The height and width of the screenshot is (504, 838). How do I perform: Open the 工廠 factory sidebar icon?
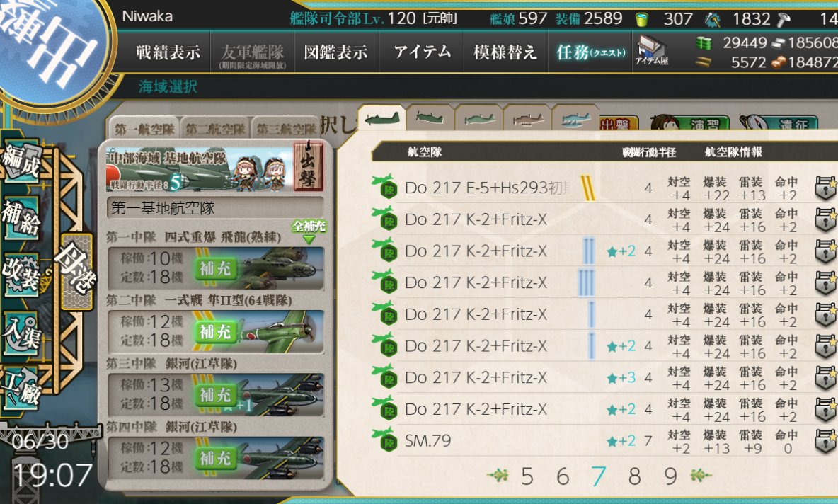tap(21, 389)
